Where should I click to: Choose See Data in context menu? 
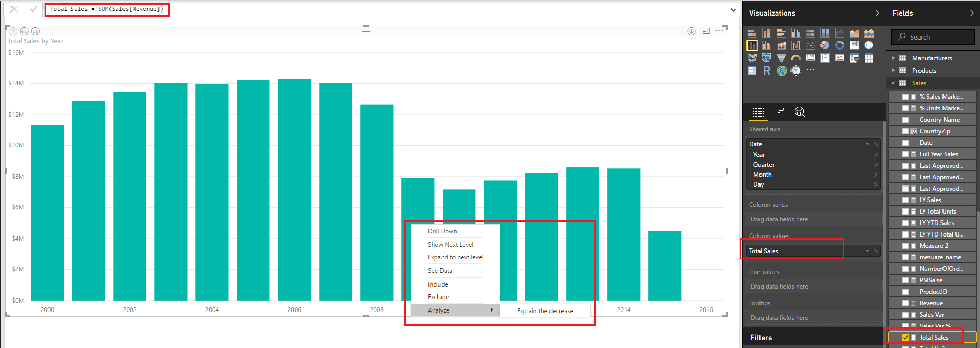click(440, 271)
